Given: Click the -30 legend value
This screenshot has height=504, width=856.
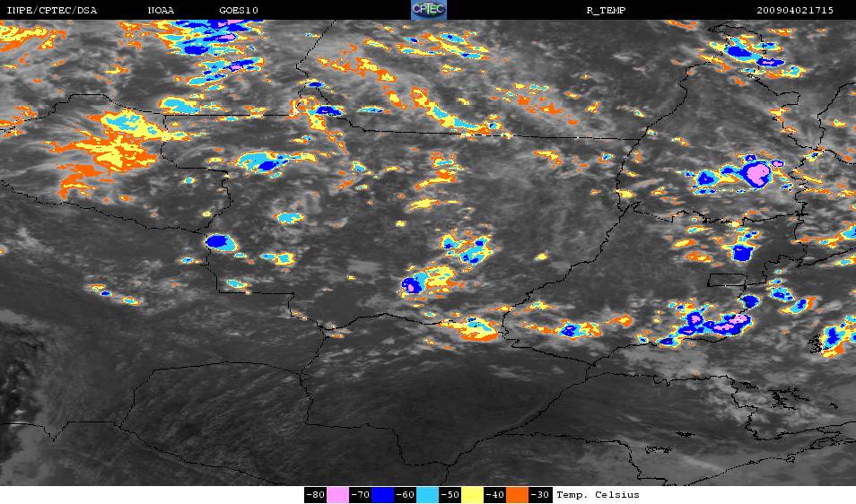Looking at the screenshot, I should [539, 495].
